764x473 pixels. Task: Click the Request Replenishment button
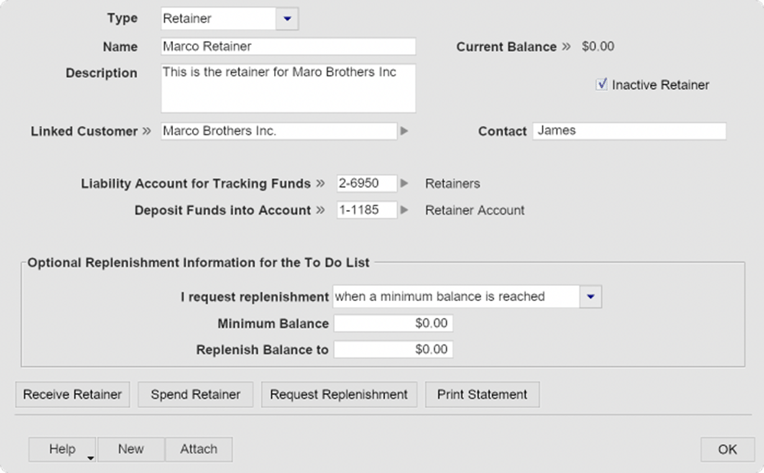click(339, 394)
